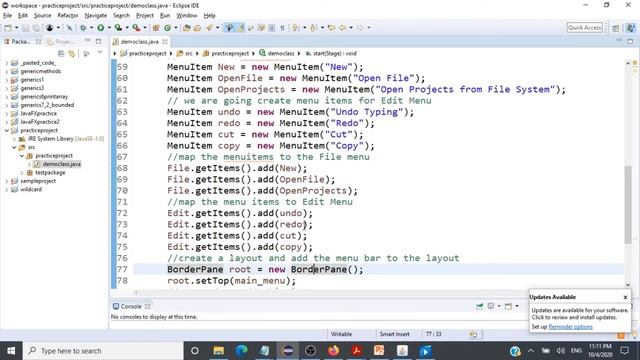Image resolution: width=640 pixels, height=360 pixels.
Task: Open the Navigate menu
Action: (96, 16)
